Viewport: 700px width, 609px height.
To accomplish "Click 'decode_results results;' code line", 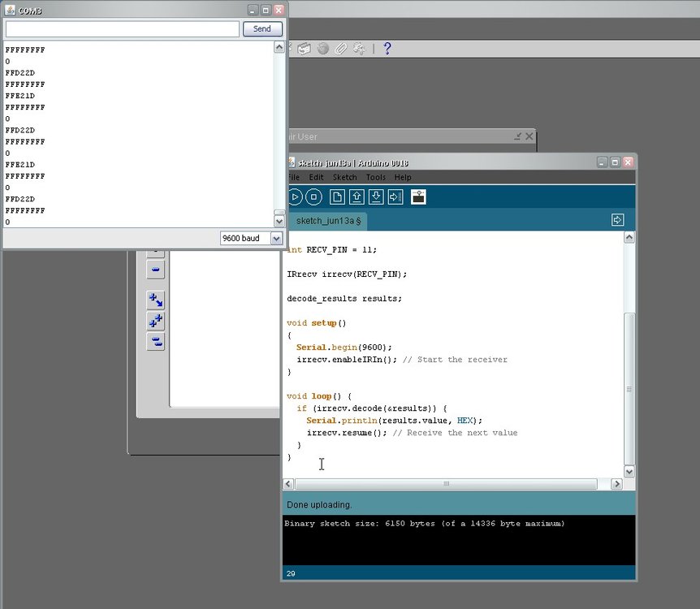I will tap(344, 299).
